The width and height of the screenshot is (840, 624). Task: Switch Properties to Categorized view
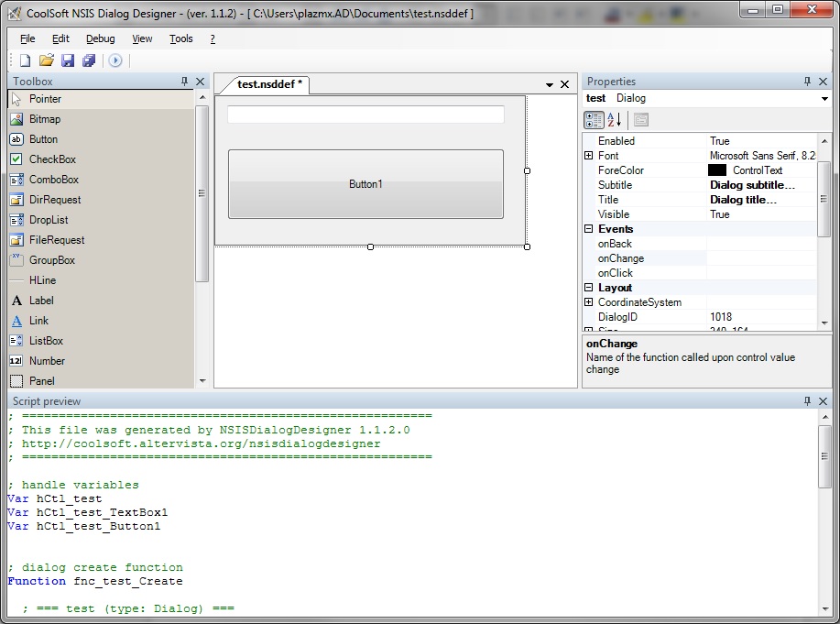594,120
